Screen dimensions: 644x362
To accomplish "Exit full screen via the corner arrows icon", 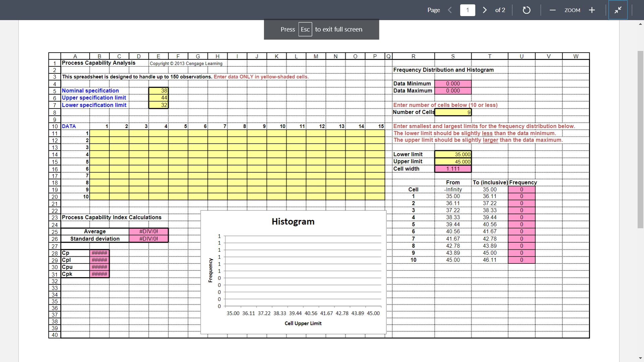I will (618, 10).
